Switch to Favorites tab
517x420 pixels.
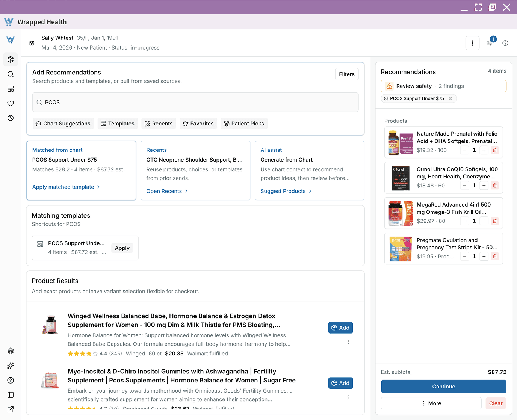198,124
